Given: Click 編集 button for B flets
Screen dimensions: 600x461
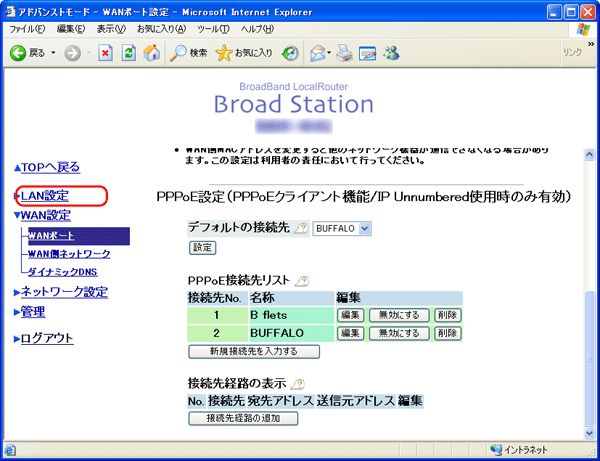Looking at the screenshot, I should (x=350, y=315).
